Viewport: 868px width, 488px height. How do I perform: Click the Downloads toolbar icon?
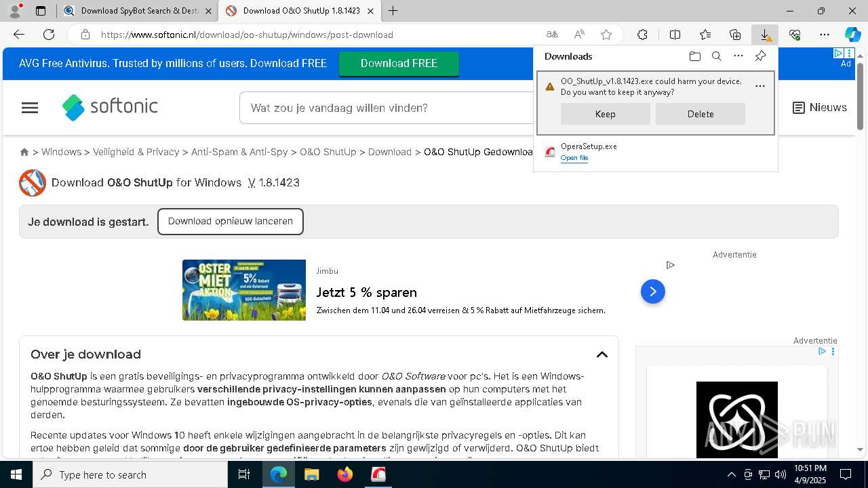click(x=765, y=35)
